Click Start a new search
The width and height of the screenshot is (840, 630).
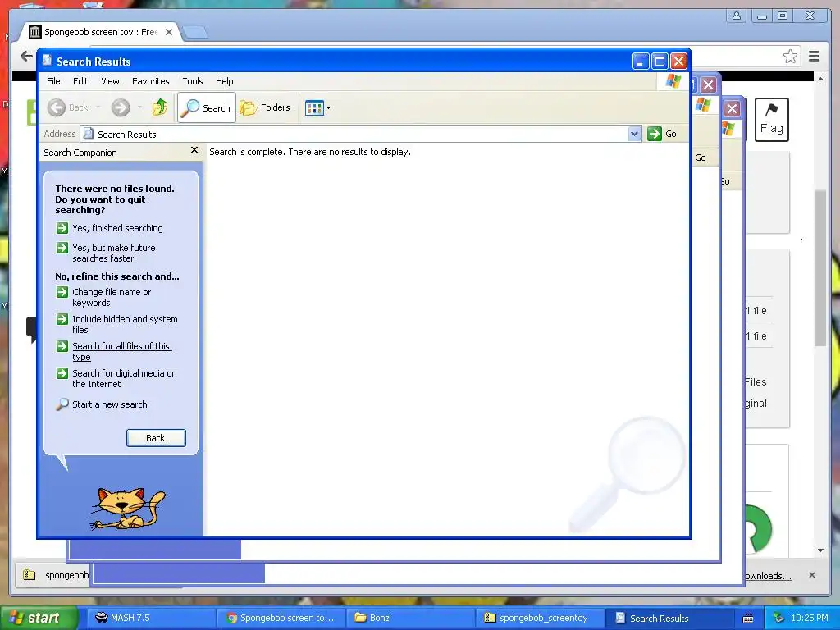(109, 404)
